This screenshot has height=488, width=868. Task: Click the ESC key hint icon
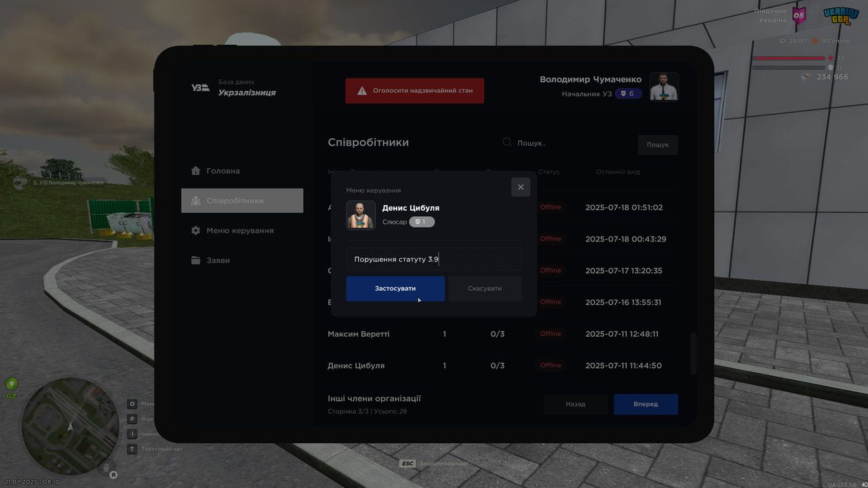(408, 464)
